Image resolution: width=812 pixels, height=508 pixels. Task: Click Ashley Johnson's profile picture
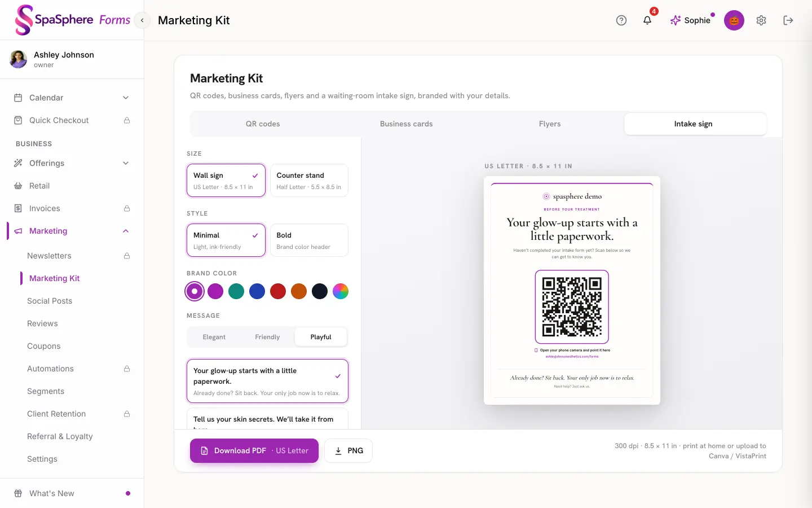click(x=19, y=59)
